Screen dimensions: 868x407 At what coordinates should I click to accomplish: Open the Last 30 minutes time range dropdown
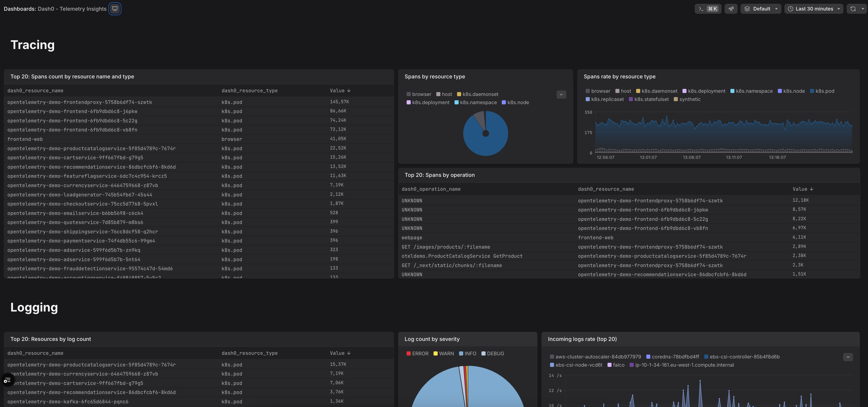[813, 9]
